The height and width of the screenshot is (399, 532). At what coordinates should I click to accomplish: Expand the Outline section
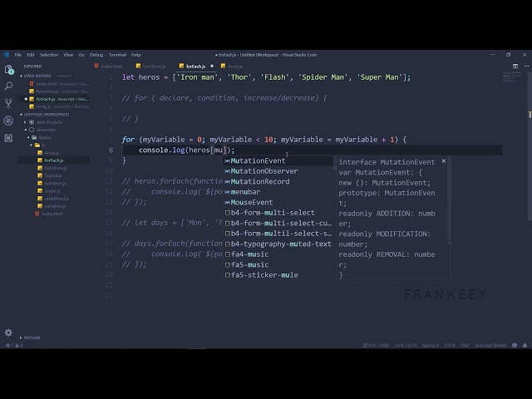point(32,337)
